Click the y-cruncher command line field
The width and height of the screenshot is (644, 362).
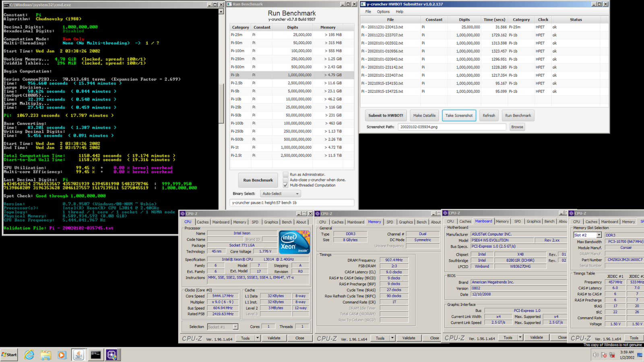[x=292, y=203]
